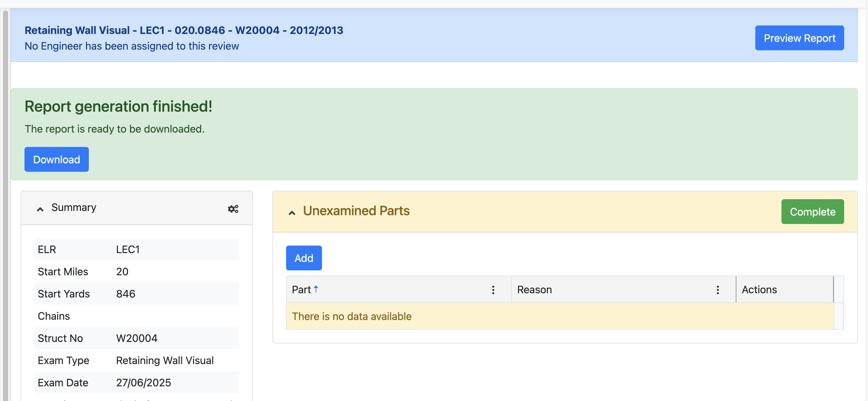Collapse the Summary panel chevron
The height and width of the screenshot is (401, 868).
point(40,209)
